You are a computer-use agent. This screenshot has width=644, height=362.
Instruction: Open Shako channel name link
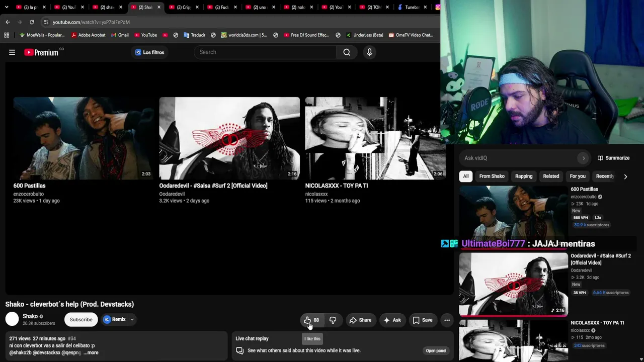point(30,316)
